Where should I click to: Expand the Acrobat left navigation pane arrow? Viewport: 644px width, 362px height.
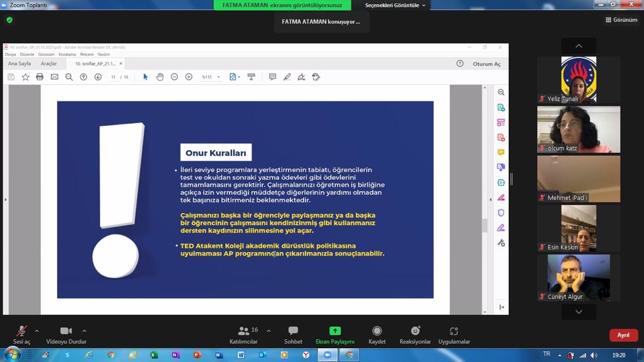[x=5, y=199]
